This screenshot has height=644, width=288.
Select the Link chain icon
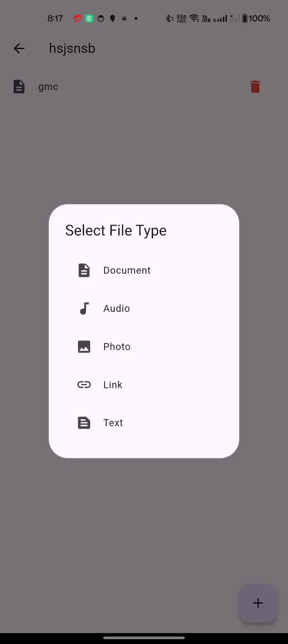[x=84, y=385]
